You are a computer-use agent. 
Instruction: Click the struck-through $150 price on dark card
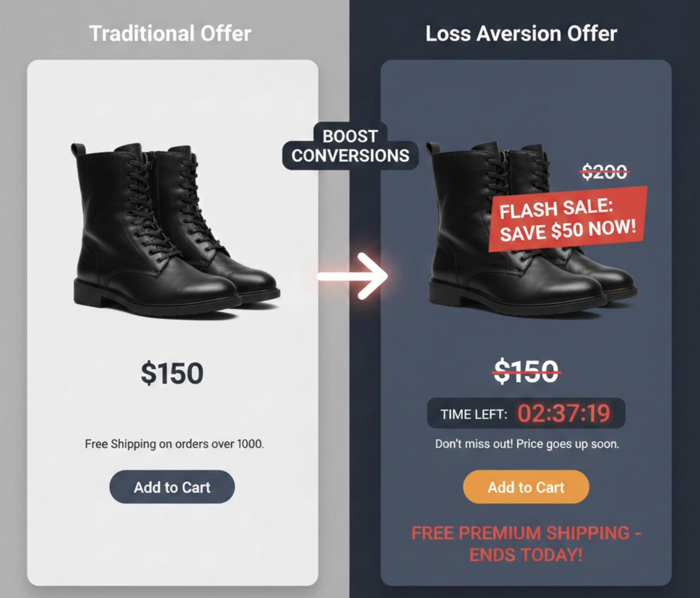click(x=526, y=372)
